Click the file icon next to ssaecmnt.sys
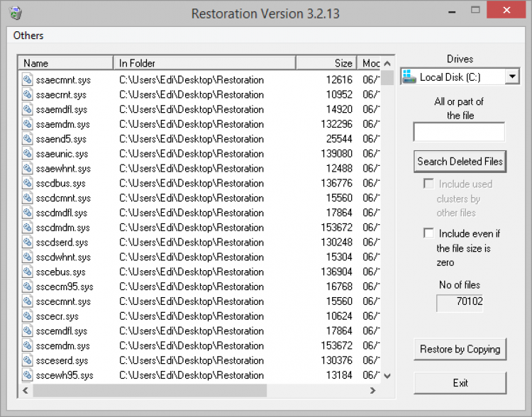This screenshot has height=417, width=532. pyautogui.click(x=28, y=79)
